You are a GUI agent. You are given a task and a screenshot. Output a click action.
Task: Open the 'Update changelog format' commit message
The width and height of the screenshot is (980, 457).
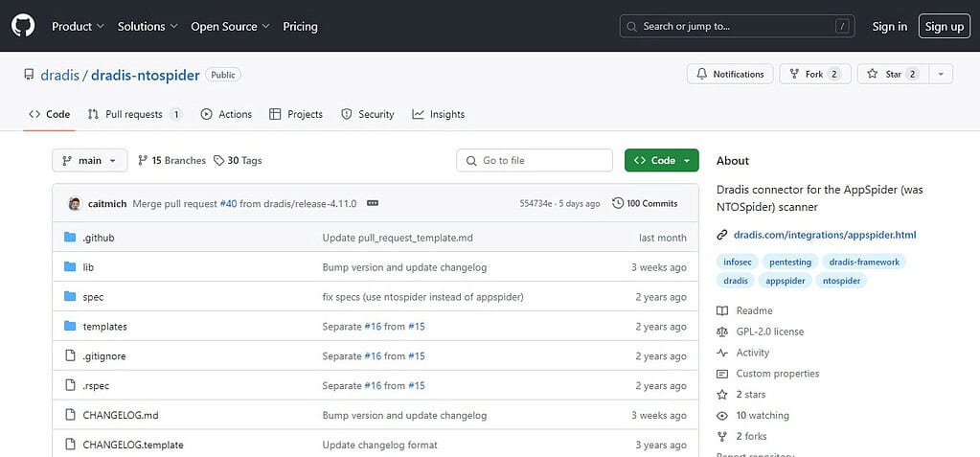click(x=380, y=446)
